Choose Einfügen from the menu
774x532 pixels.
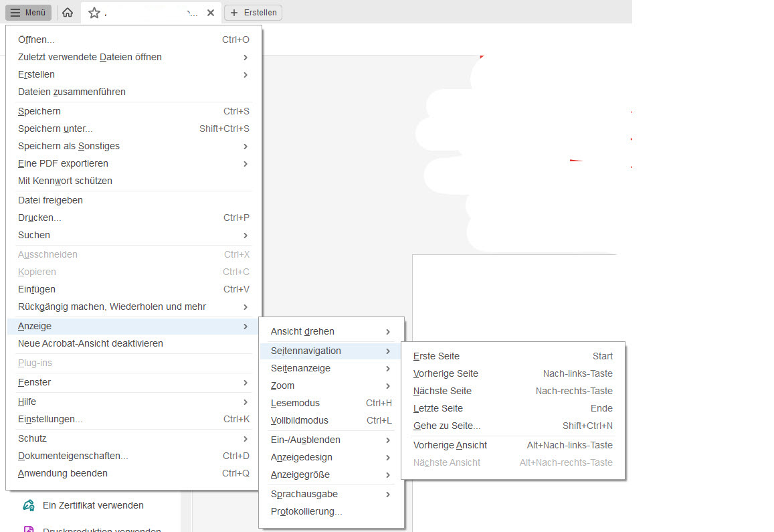tap(133, 290)
